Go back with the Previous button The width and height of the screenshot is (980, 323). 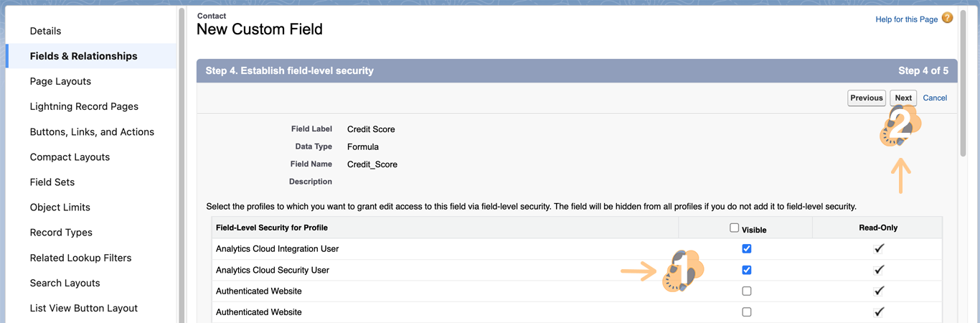coord(866,98)
